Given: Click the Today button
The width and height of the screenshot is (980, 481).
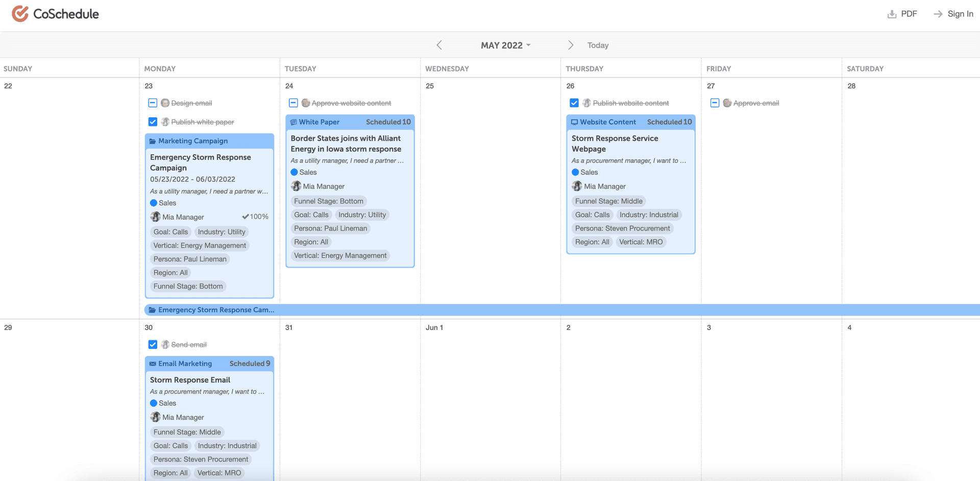Looking at the screenshot, I should [597, 45].
